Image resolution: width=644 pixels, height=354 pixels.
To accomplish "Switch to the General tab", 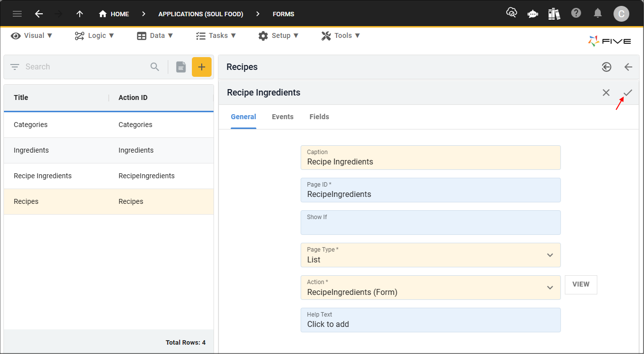I will [x=244, y=117].
